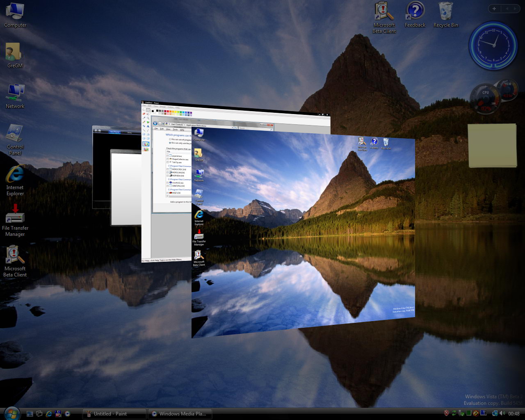The image size is (525, 420).
Task: Open the Control Panel desktop icon
Action: click(15, 139)
